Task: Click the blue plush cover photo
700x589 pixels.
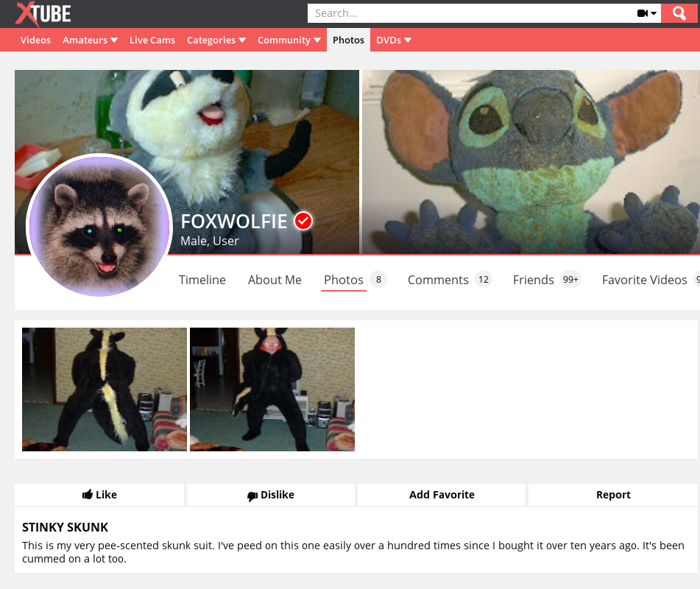Action: (x=531, y=162)
